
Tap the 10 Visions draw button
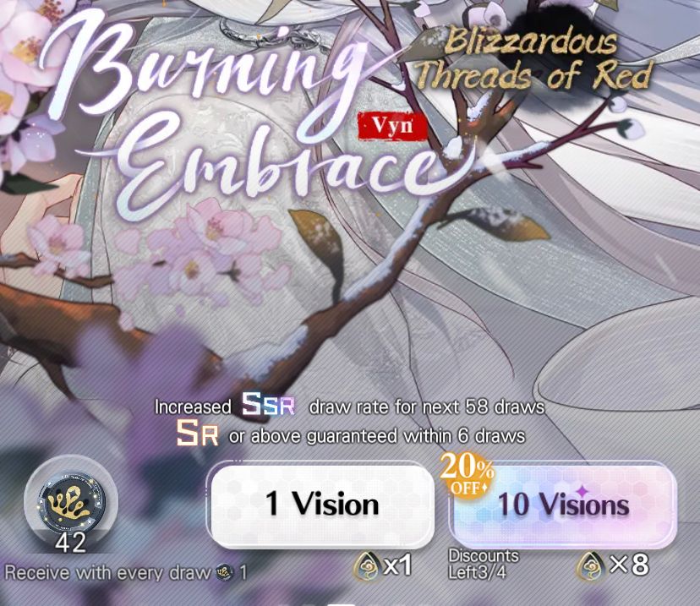click(x=563, y=505)
